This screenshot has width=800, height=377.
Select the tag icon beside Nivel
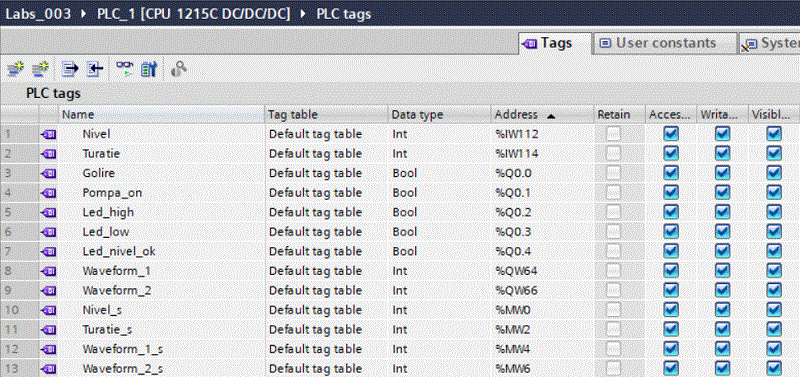tap(49, 134)
